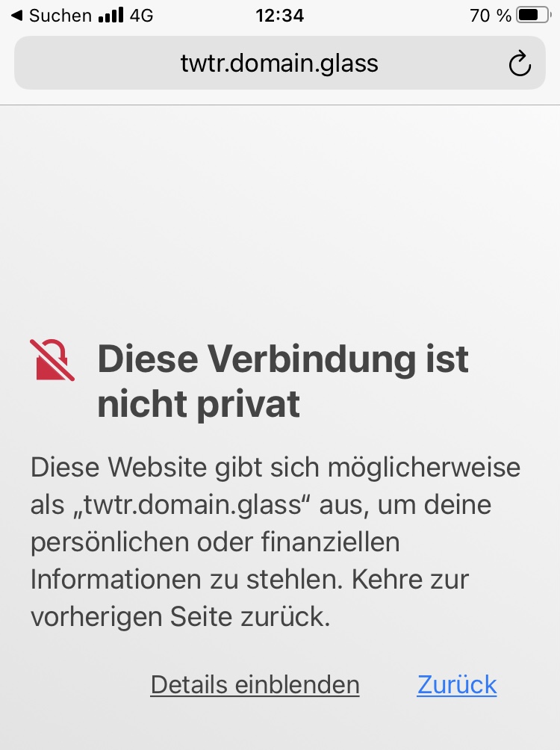Go back using the Zurück link
This screenshot has height=750, width=560.
(457, 684)
